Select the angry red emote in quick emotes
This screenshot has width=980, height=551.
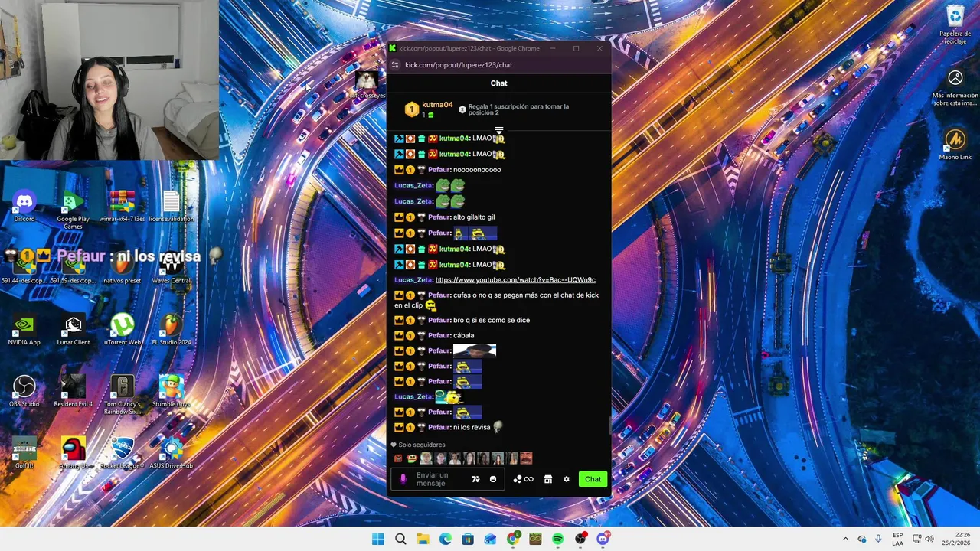pos(398,458)
